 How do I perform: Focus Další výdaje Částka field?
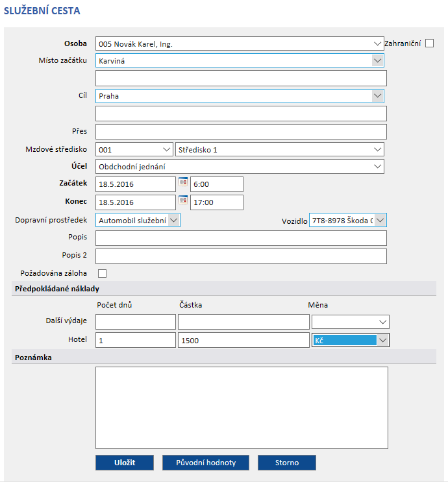[x=243, y=322]
